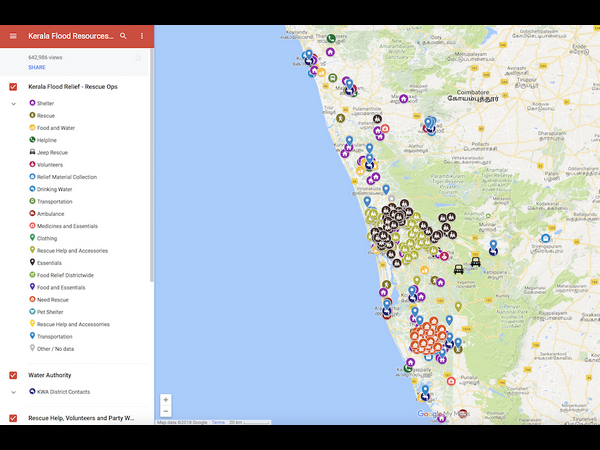
Task: Select the Medicines and Essentials icon
Action: (x=32, y=226)
